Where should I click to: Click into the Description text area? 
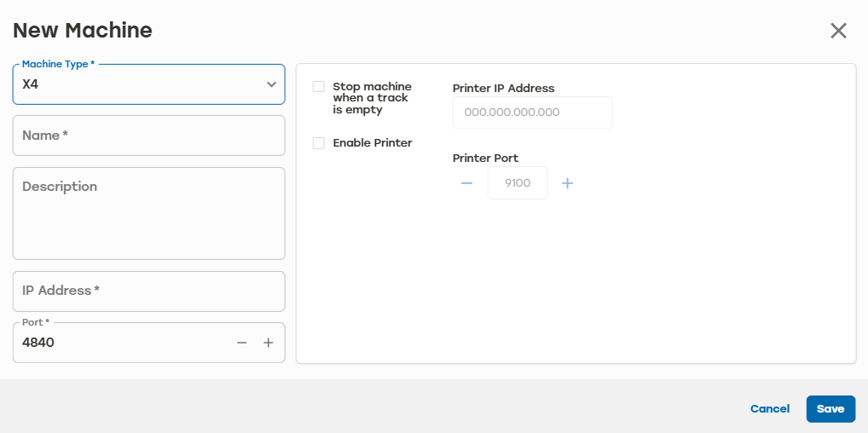click(149, 213)
